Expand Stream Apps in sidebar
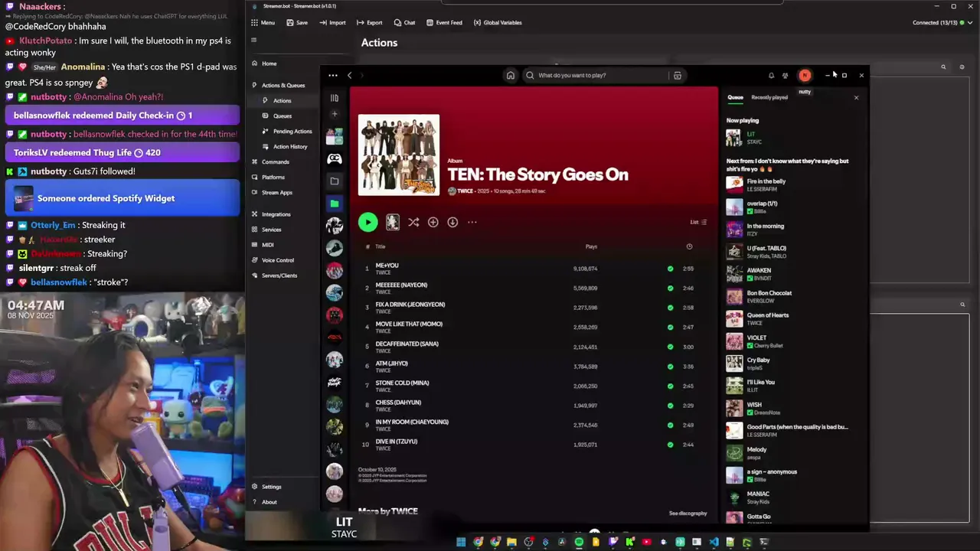The height and width of the screenshot is (551, 980). 272,192
